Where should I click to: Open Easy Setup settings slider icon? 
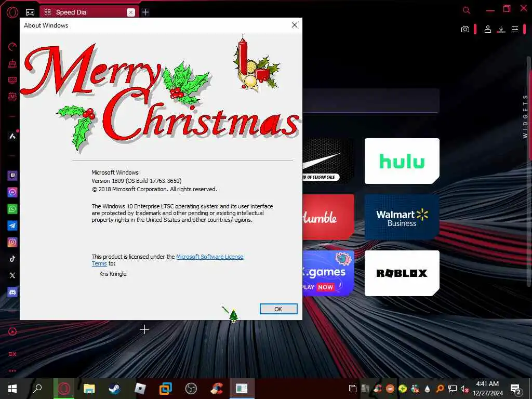coord(515,30)
